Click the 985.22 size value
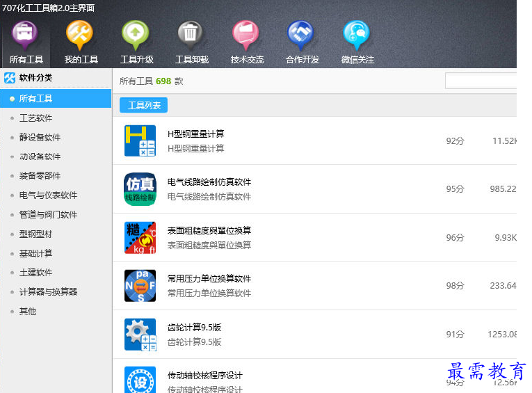 coord(503,189)
